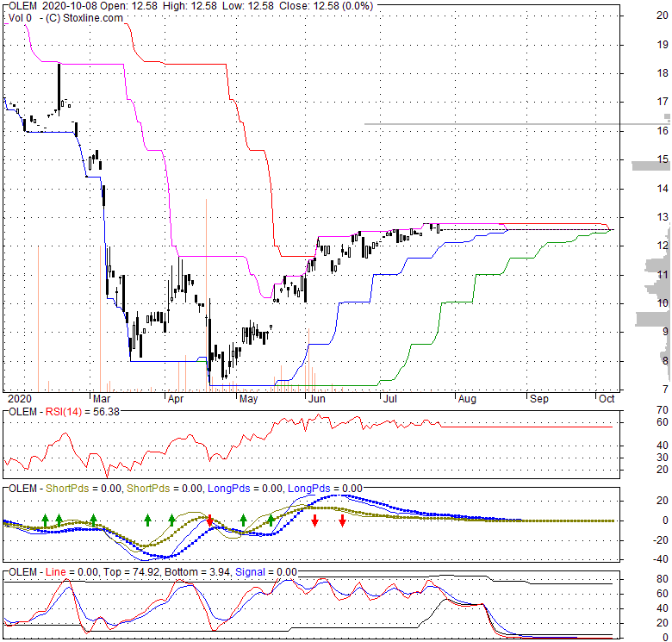Click the Top = 74.92 value
The height and width of the screenshot is (642, 672).
(132, 572)
